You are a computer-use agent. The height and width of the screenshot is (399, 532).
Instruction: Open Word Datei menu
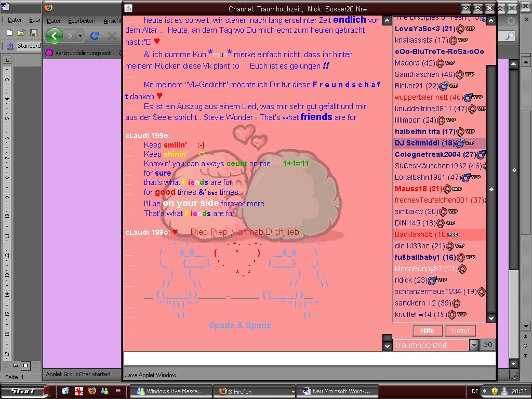(14, 20)
